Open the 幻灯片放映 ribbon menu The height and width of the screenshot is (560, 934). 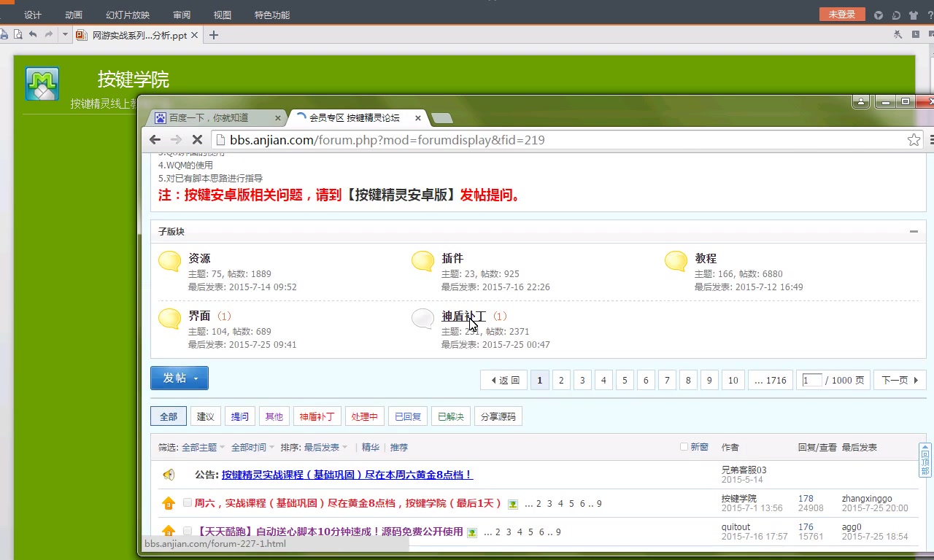[128, 14]
